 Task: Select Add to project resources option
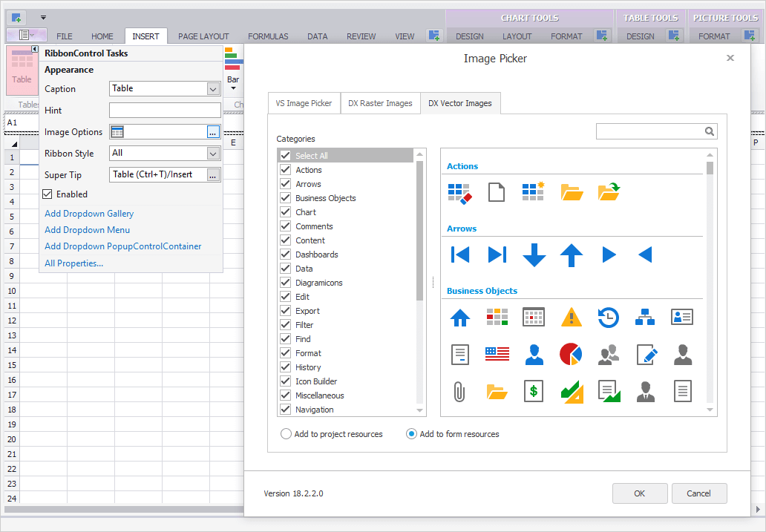tap(286, 434)
